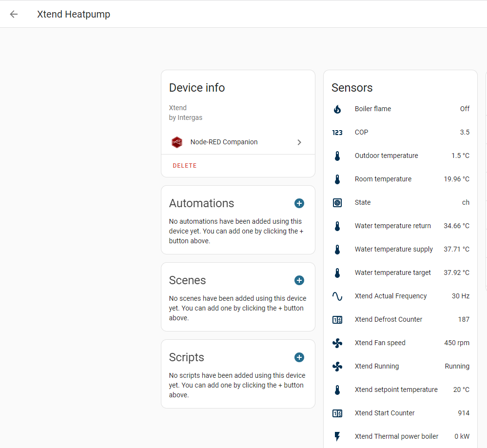Click Water temperature return thermometer icon

coord(337,226)
